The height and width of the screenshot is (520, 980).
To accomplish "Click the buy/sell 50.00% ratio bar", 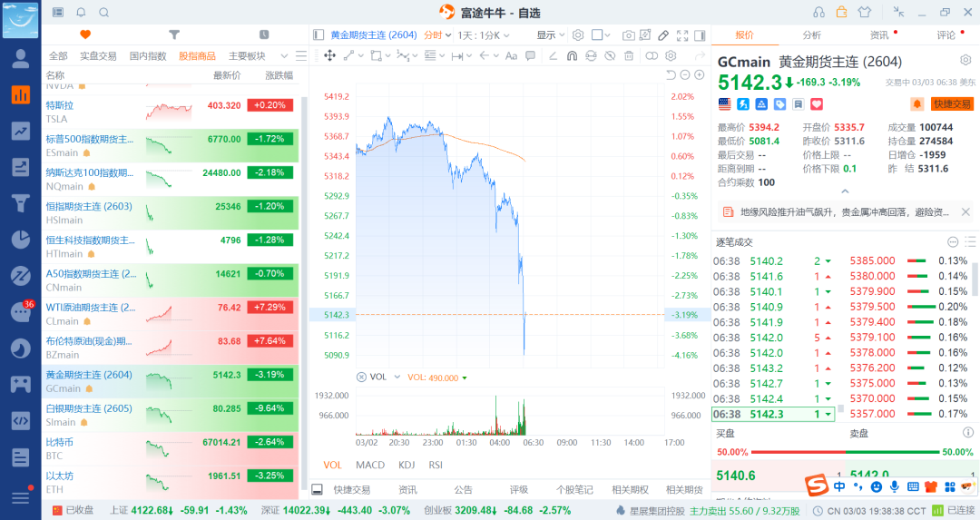I will tap(845, 452).
